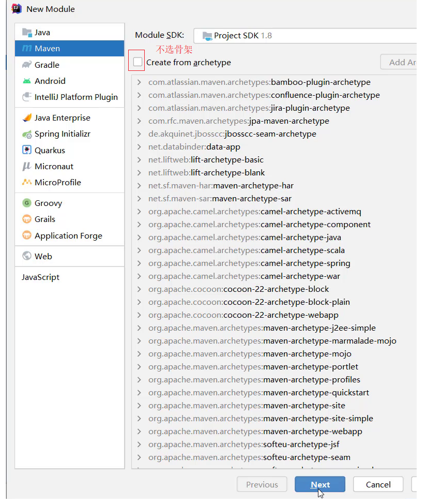Click the Java Enterprise icon
Screen dimensions: 427x504
pyautogui.click(x=27, y=117)
